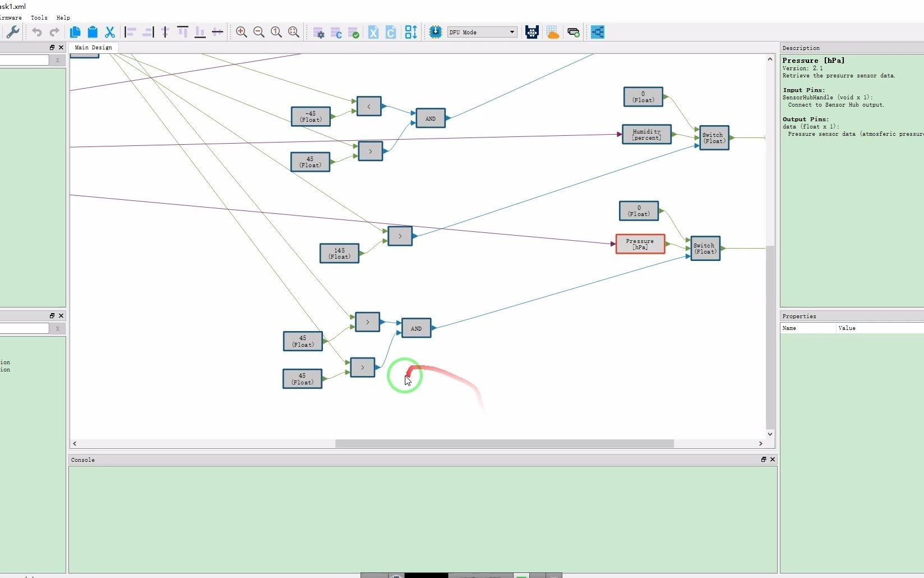Copy the selected blocks
Screen dimensions: 924x578
coord(75,32)
